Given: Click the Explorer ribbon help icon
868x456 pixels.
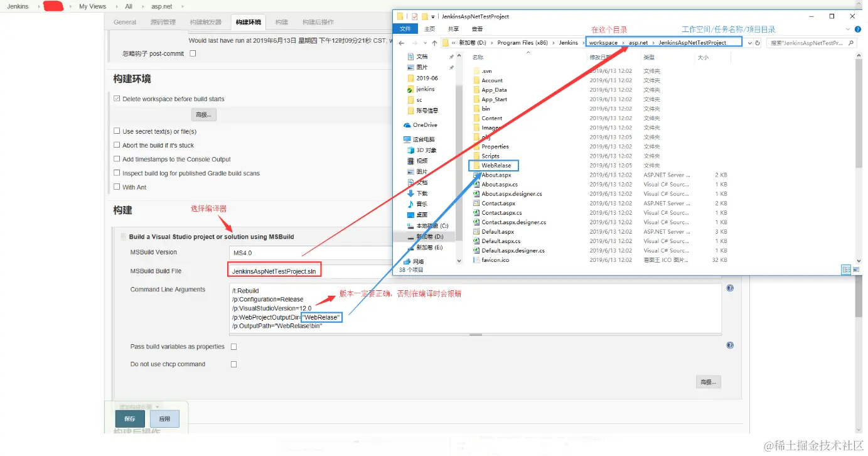Looking at the screenshot, I should pyautogui.click(x=858, y=29).
